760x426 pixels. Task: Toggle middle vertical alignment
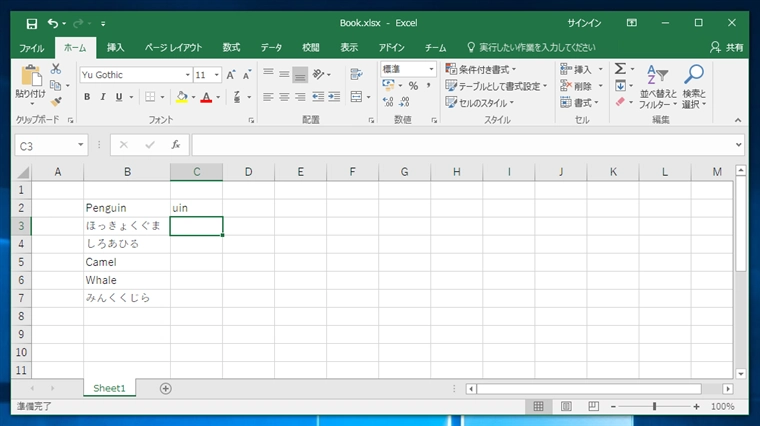284,73
